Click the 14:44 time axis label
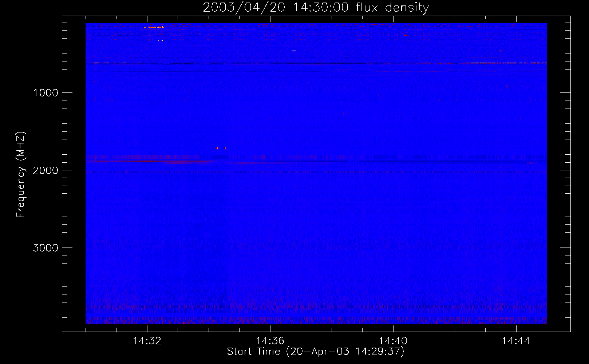589x364 pixels. (x=516, y=341)
